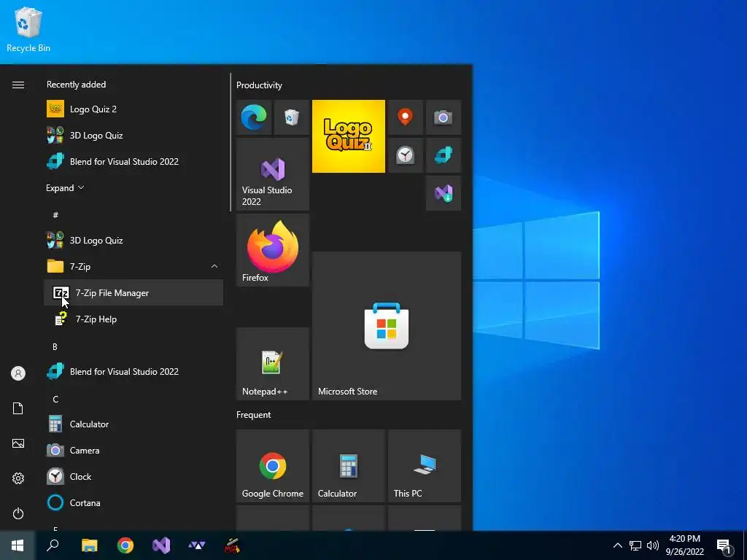Show hidden system tray icons
Image resolution: width=747 pixels, height=560 pixels.
617,545
